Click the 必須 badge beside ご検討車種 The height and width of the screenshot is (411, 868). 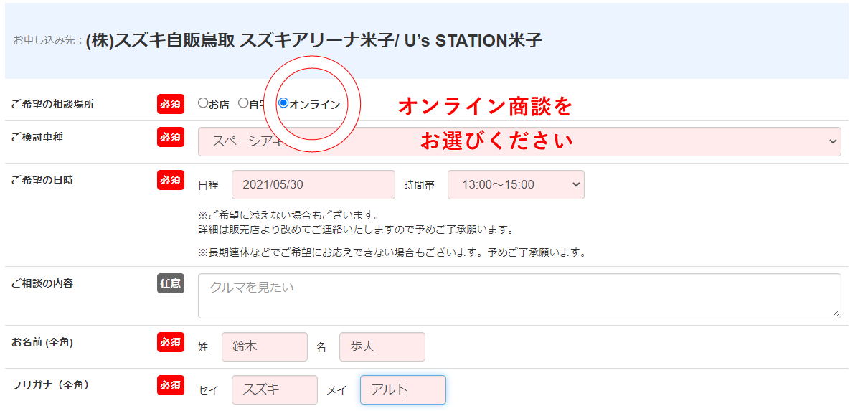pyautogui.click(x=171, y=137)
